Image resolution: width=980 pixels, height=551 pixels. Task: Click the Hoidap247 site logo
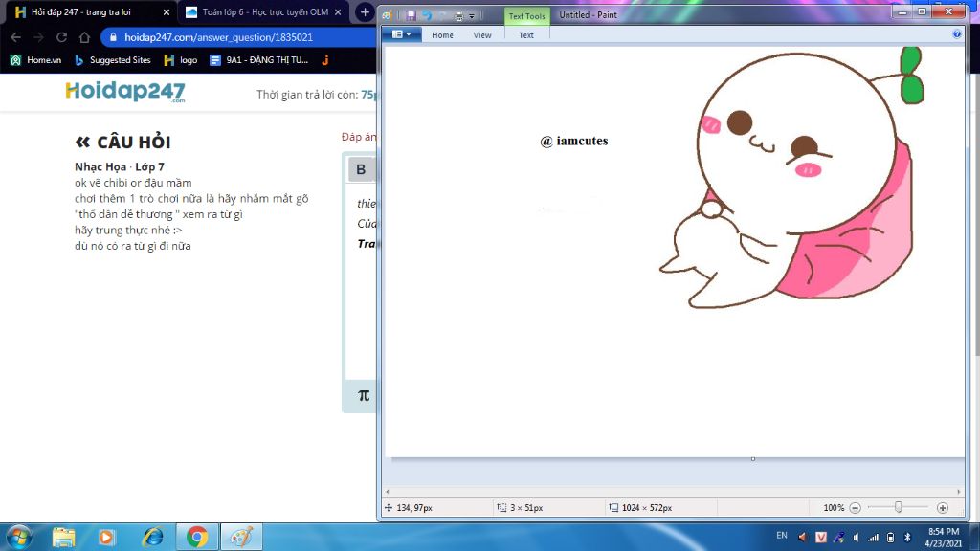tap(125, 92)
